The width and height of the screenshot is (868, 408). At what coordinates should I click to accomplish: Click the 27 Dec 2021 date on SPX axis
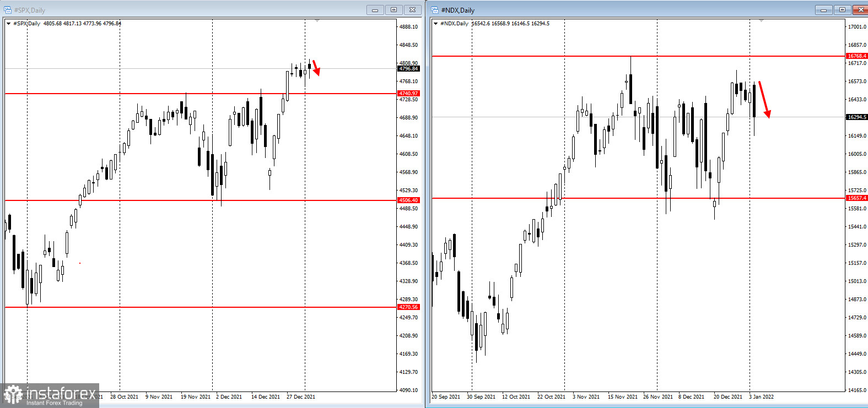coord(301,397)
